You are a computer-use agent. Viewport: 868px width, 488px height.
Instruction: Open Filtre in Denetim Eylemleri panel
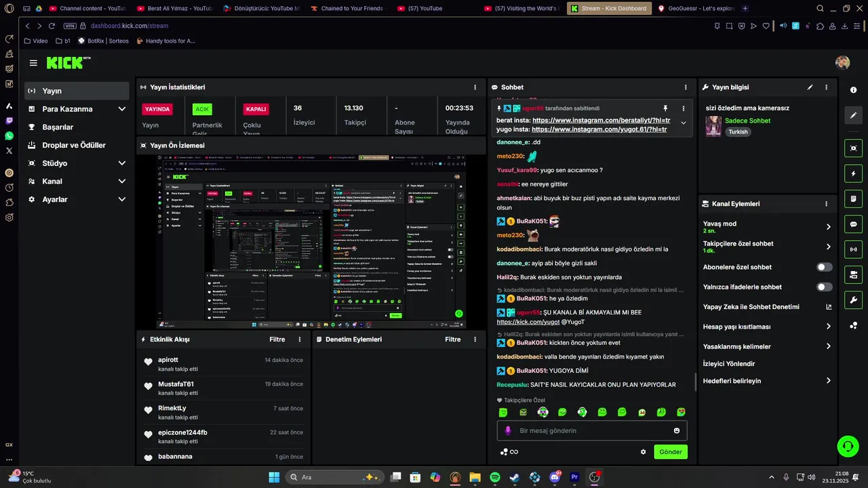(453, 340)
